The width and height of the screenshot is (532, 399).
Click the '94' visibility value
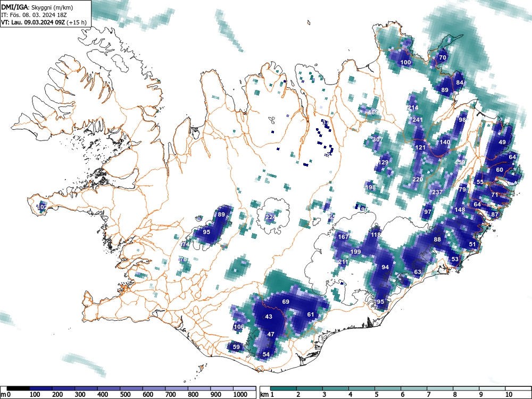click(385, 267)
